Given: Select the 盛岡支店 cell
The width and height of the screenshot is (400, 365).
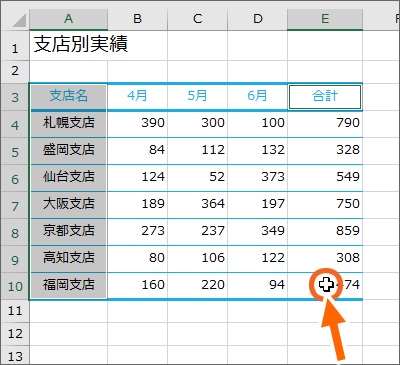Looking at the screenshot, I should pos(68,151).
